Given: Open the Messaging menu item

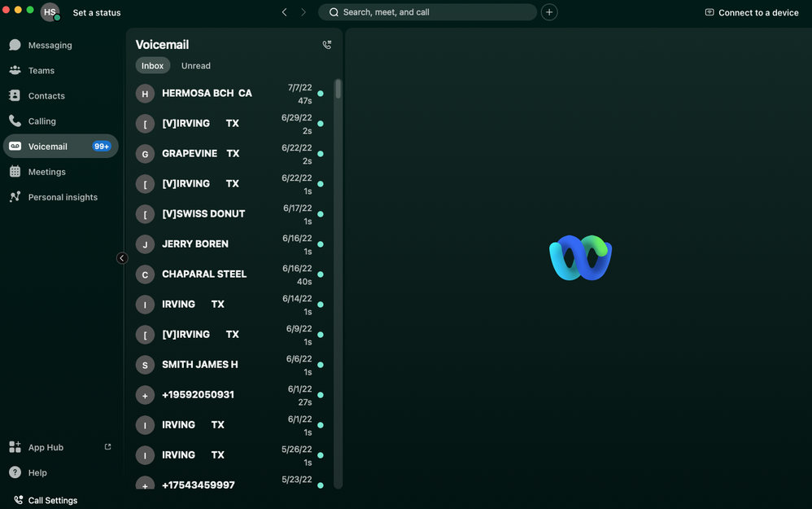Looking at the screenshot, I should pyautogui.click(x=60, y=45).
